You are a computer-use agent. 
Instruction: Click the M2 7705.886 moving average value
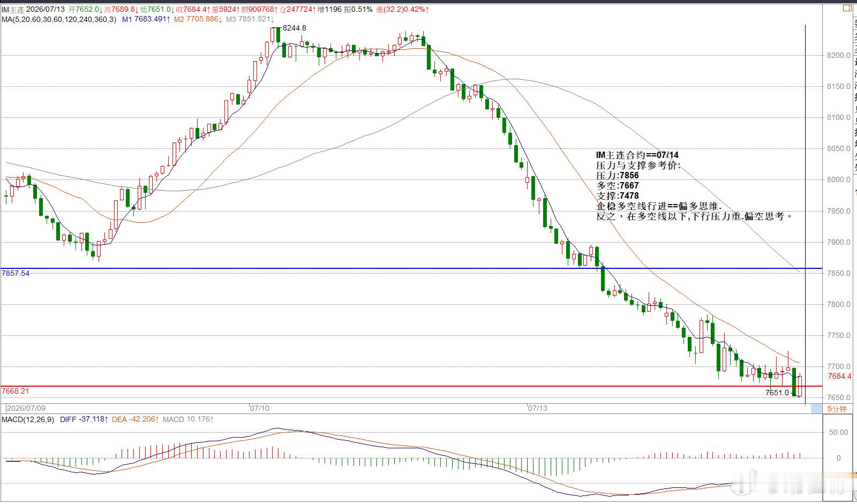198,19
